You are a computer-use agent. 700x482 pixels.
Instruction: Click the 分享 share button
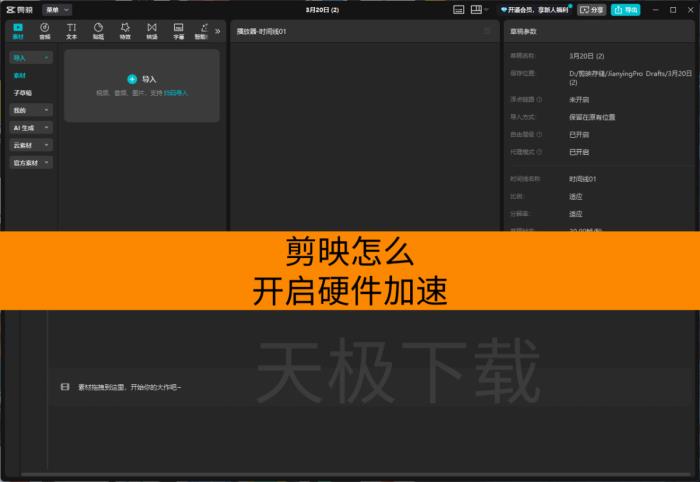591,9
